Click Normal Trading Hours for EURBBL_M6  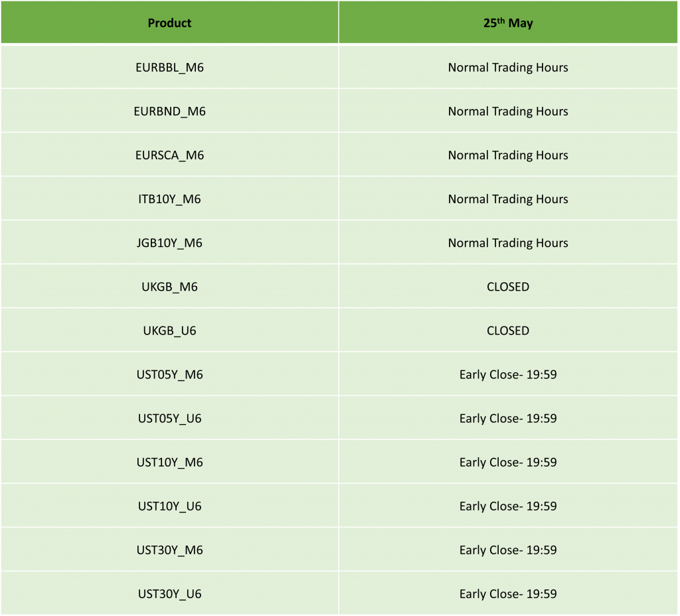[508, 67]
